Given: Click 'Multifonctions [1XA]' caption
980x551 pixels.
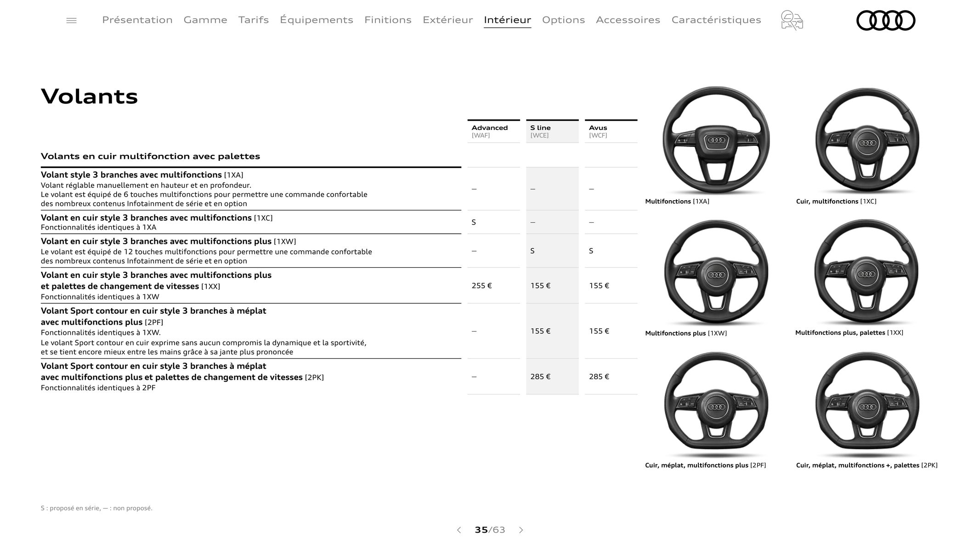Looking at the screenshot, I should pos(677,202).
